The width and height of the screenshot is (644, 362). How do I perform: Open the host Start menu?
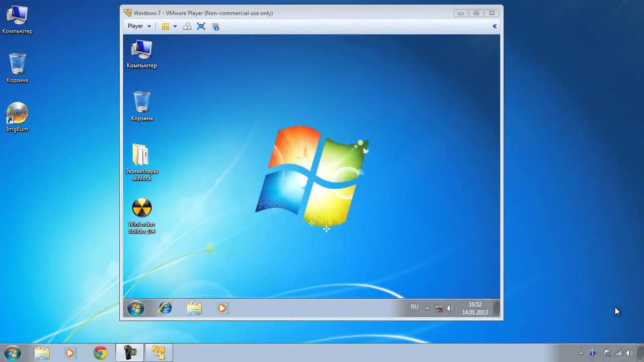(12, 353)
